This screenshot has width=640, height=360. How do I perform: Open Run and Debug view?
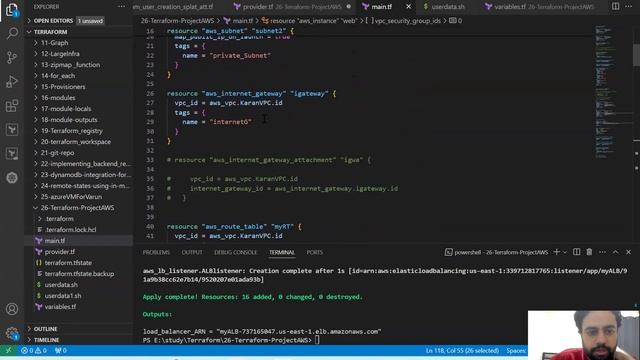pos(12,82)
